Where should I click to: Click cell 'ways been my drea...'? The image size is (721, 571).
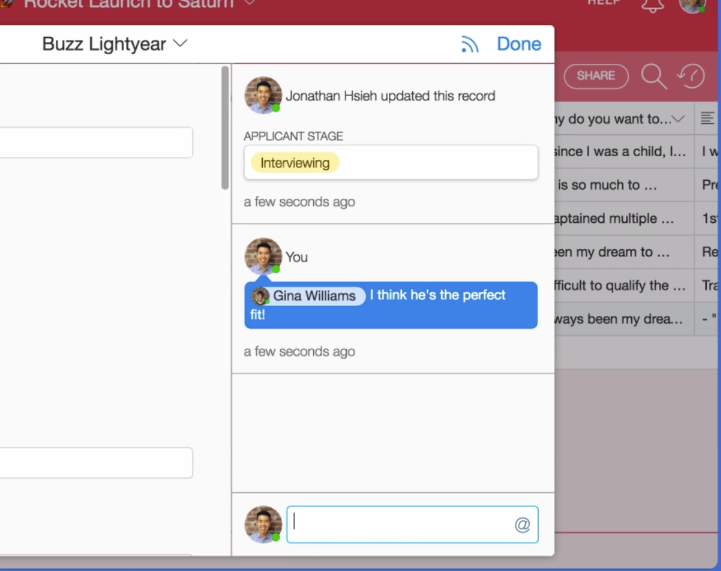(x=624, y=319)
